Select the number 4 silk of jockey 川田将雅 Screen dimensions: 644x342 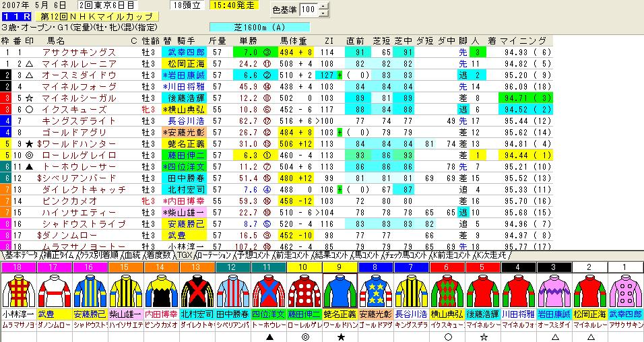518,291
